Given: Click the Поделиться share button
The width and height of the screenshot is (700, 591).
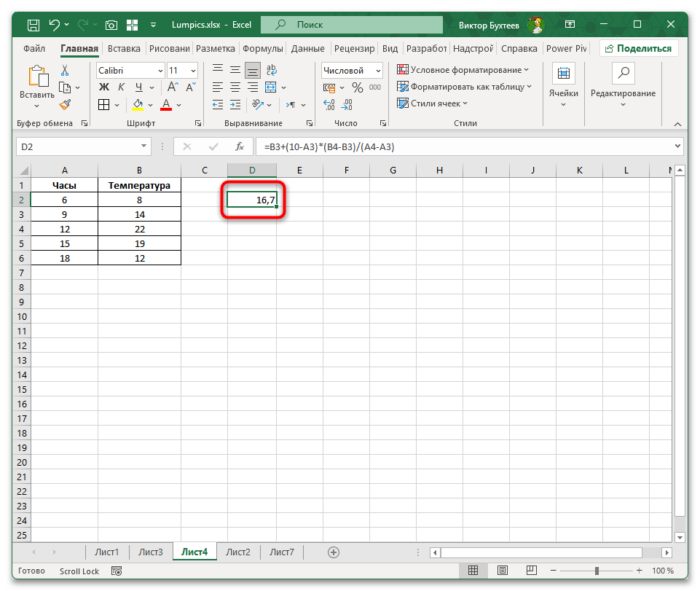Looking at the screenshot, I should click(x=638, y=49).
